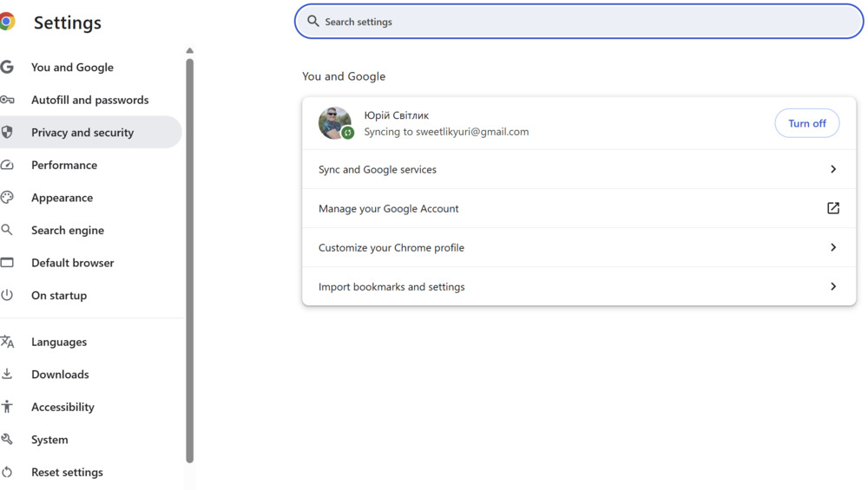Click the key icon for Autofill and passwords
868x490 pixels.
pyautogui.click(x=7, y=100)
